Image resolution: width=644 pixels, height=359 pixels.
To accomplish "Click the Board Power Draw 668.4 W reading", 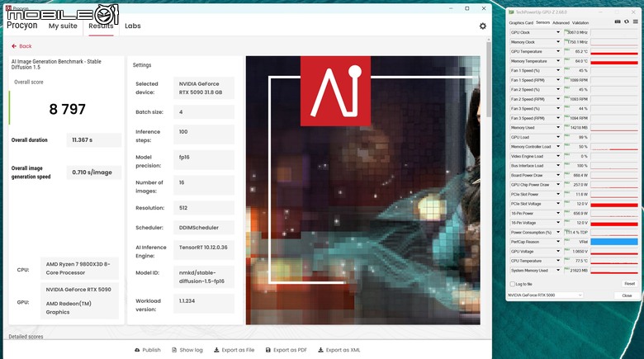I will click(576, 175).
